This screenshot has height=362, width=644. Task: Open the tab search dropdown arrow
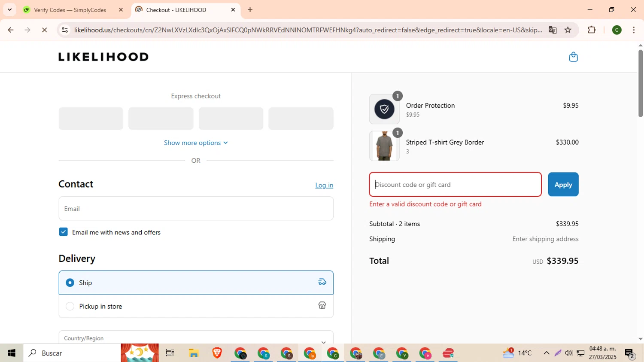click(9, 9)
